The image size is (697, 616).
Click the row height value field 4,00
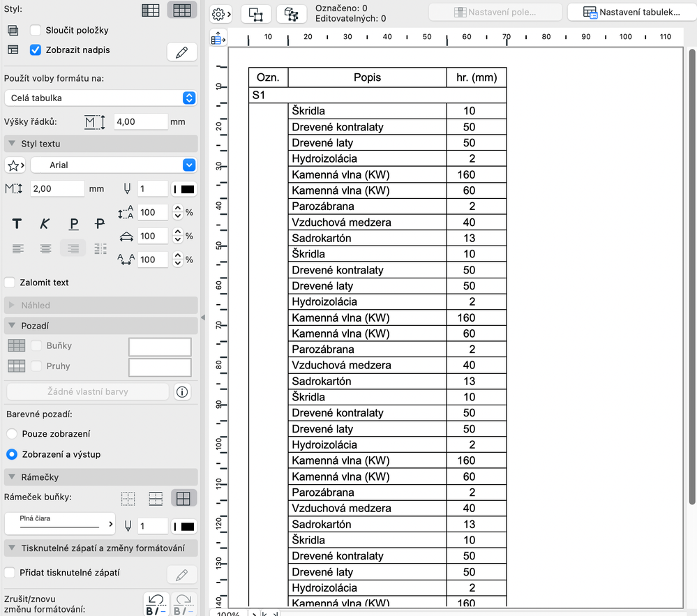(x=141, y=122)
